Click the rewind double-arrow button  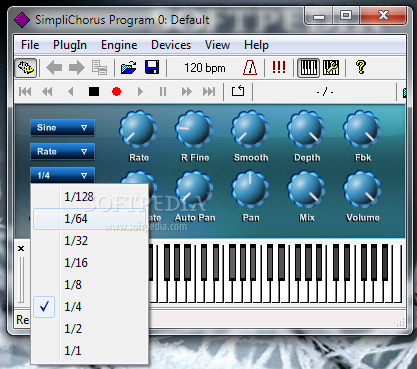(x=47, y=92)
